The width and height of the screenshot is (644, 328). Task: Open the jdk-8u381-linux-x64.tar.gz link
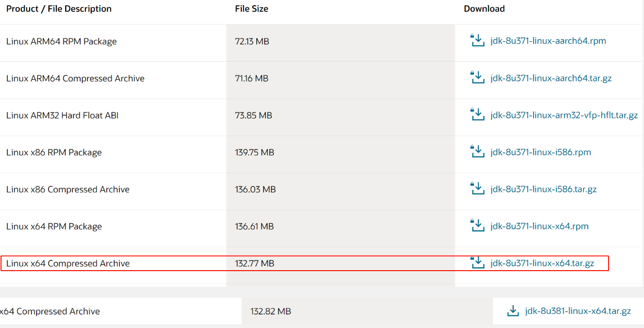coord(578,311)
